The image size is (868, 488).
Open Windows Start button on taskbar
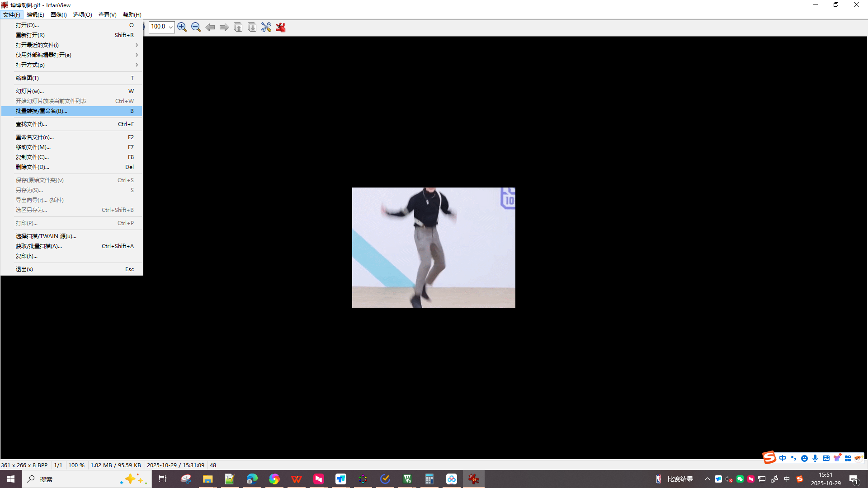[11, 479]
